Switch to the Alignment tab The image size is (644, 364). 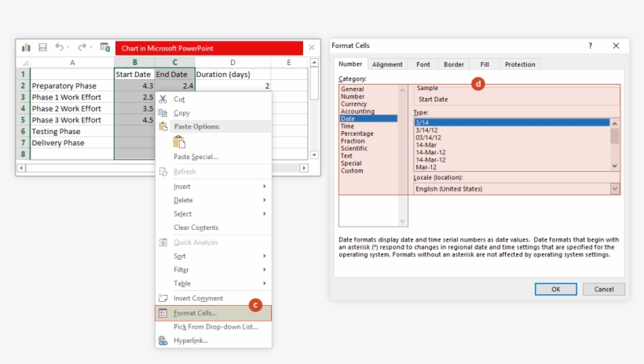[387, 64]
